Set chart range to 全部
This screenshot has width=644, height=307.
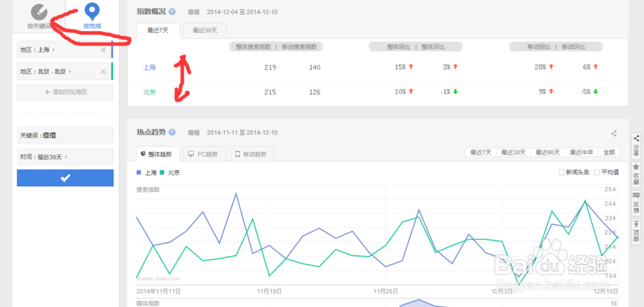609,152
